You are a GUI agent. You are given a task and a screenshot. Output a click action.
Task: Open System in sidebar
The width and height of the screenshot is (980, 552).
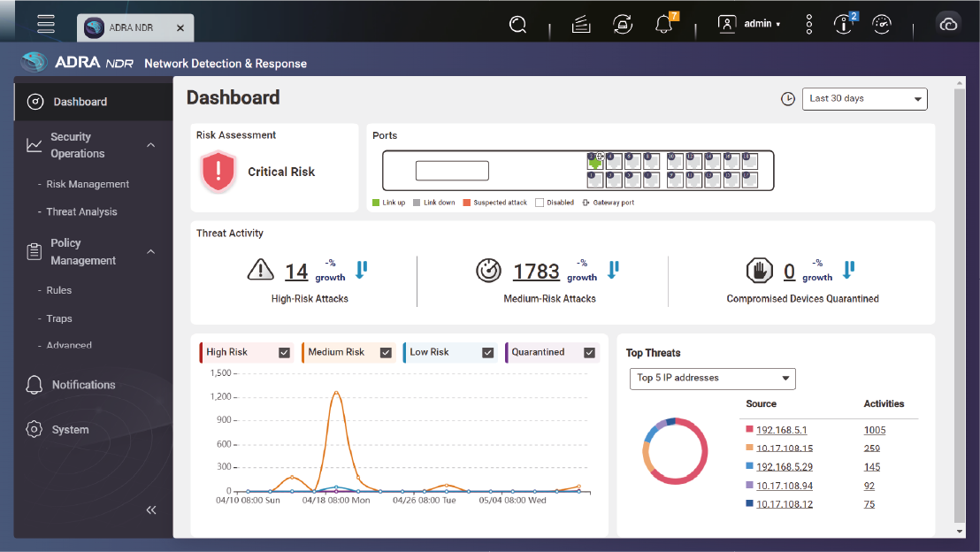[70, 430]
